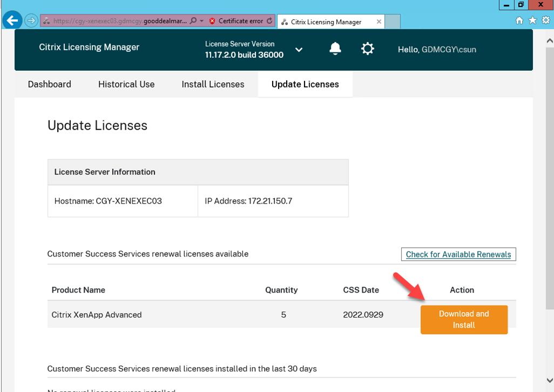Click the browser forward arrow
Image resolution: width=554 pixels, height=392 pixels.
click(x=31, y=21)
